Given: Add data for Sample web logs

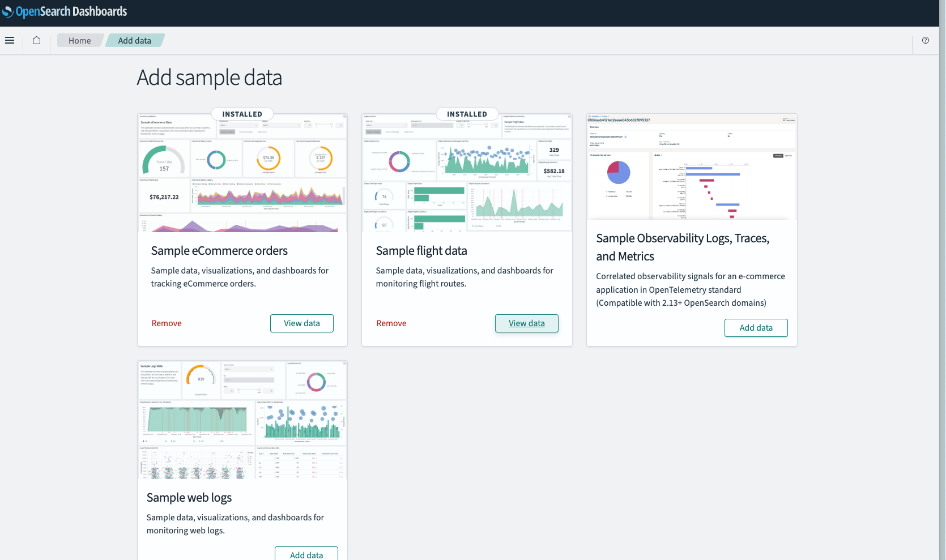Looking at the screenshot, I should (x=306, y=554).
